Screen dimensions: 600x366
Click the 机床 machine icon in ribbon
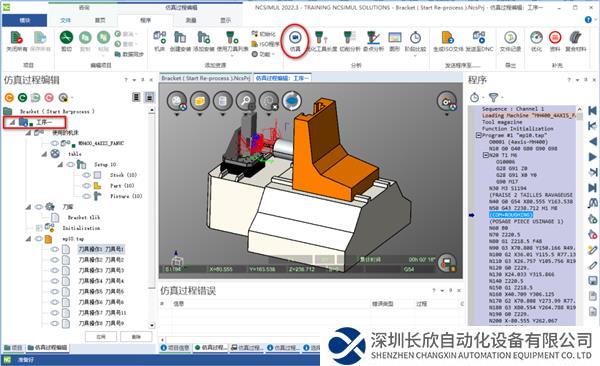coord(160,38)
